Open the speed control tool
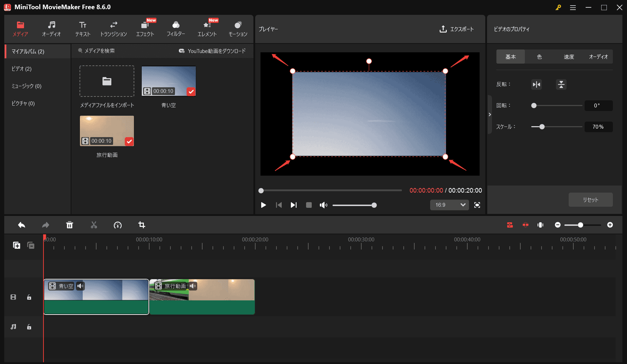 coord(118,225)
